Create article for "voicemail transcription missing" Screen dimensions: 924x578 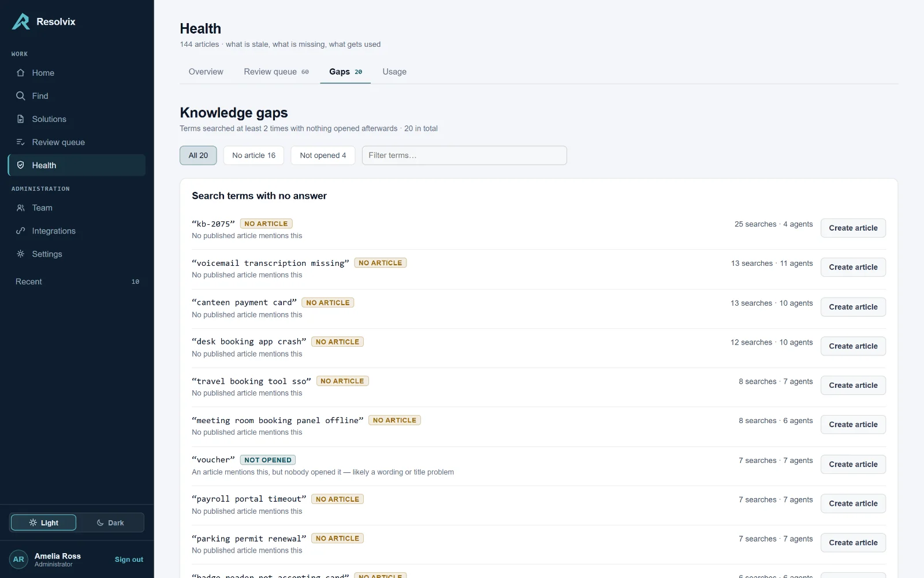tap(853, 268)
